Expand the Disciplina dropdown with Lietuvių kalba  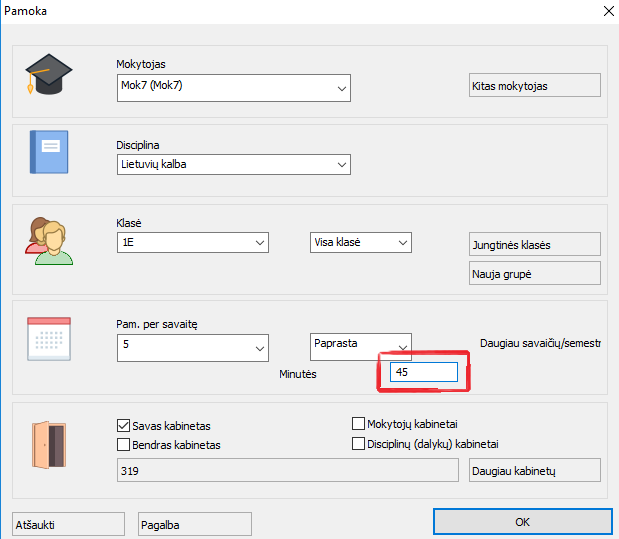coord(233,164)
